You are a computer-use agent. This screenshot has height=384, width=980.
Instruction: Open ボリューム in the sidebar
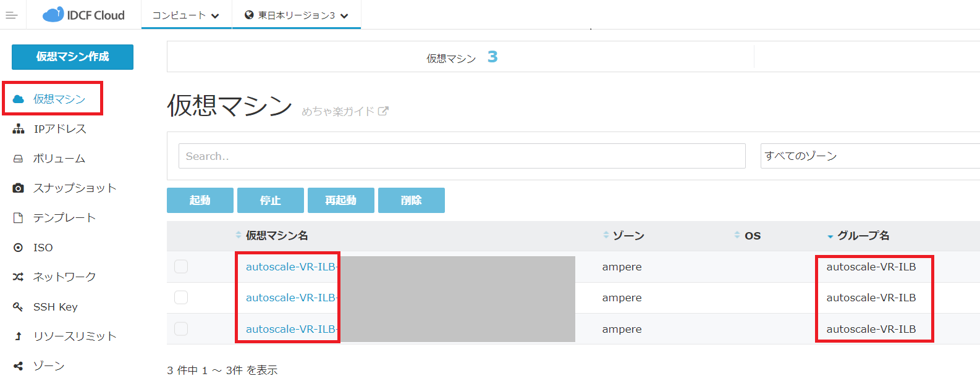59,159
